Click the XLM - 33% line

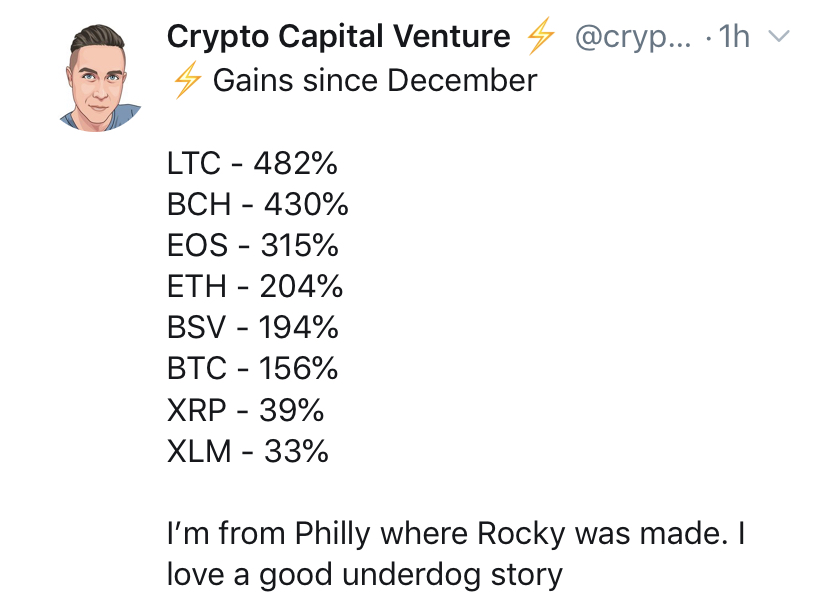(248, 451)
